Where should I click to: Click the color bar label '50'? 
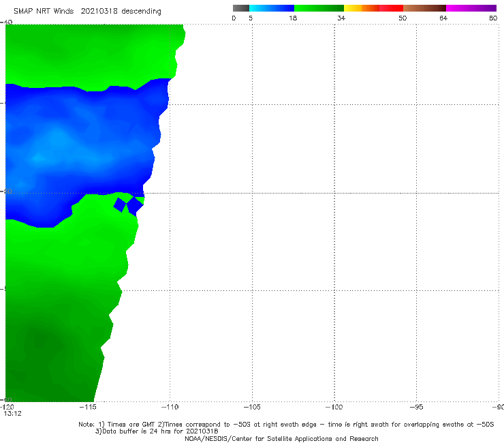point(403,18)
